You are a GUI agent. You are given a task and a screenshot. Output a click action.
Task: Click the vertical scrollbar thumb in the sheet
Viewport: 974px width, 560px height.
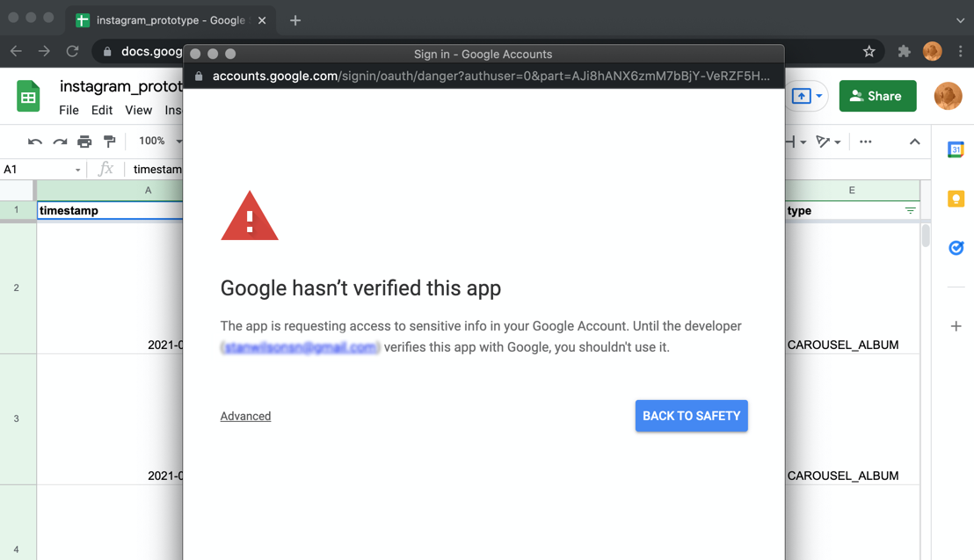(925, 236)
